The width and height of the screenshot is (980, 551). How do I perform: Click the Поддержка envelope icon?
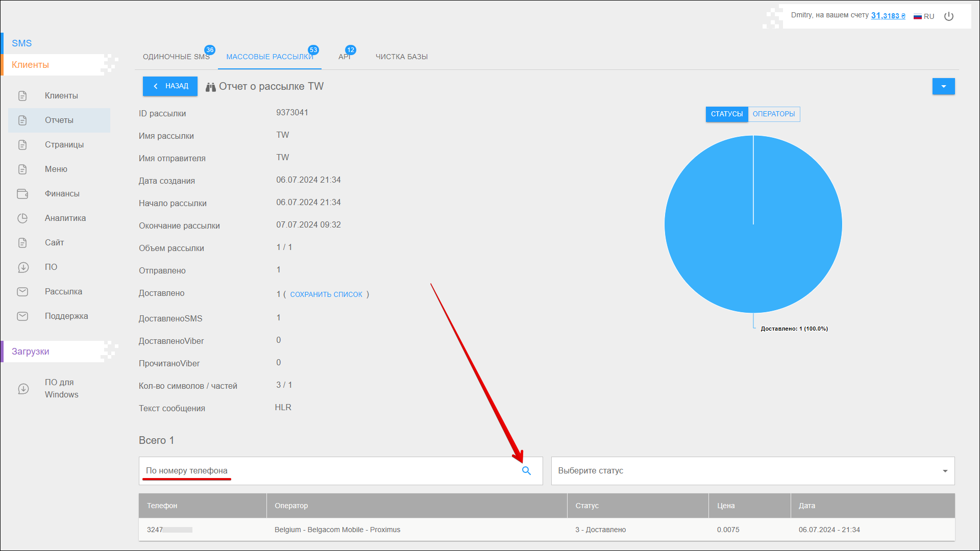[x=22, y=316]
